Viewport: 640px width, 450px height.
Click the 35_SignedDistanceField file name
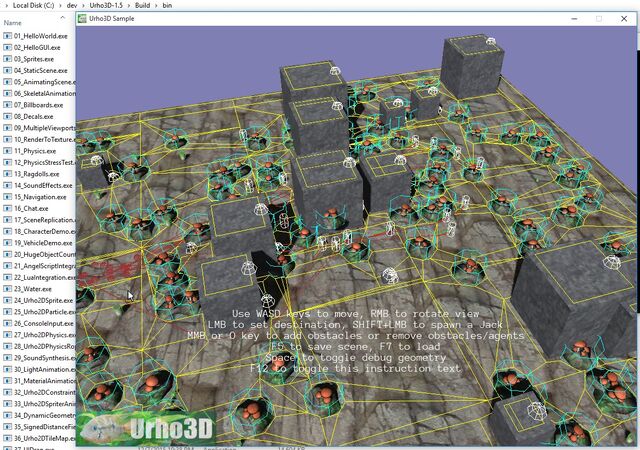44,427
